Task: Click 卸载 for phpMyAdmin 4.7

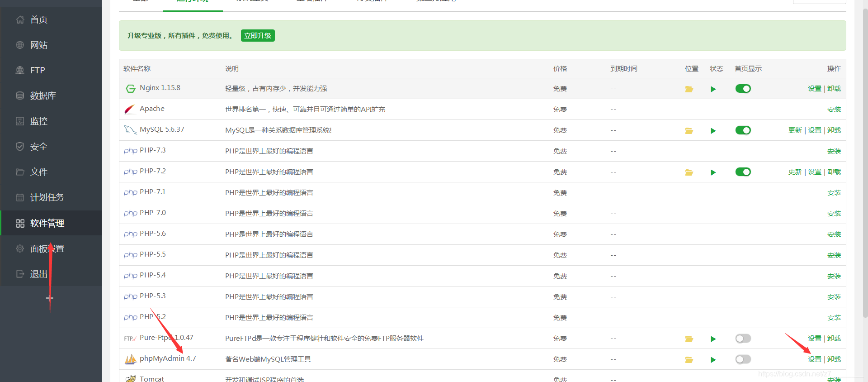Action: point(834,359)
